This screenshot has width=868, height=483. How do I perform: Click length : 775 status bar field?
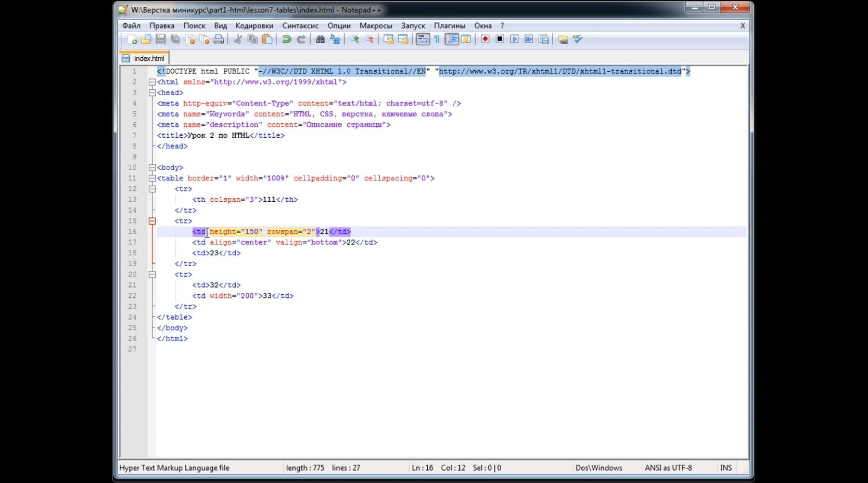[x=305, y=468]
